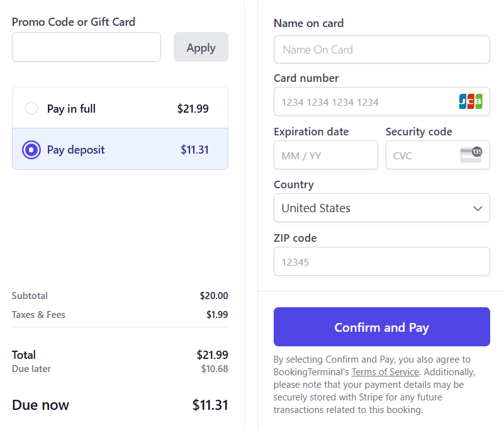
Task: Click the Pay deposit $11.31 amount
Action: point(194,150)
